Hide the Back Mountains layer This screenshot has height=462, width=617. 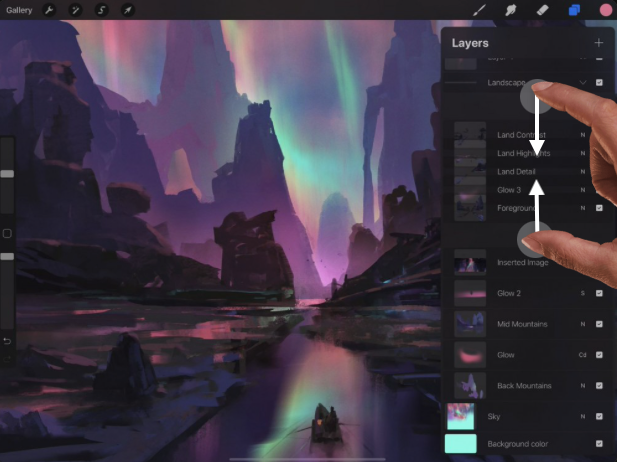pyautogui.click(x=599, y=385)
